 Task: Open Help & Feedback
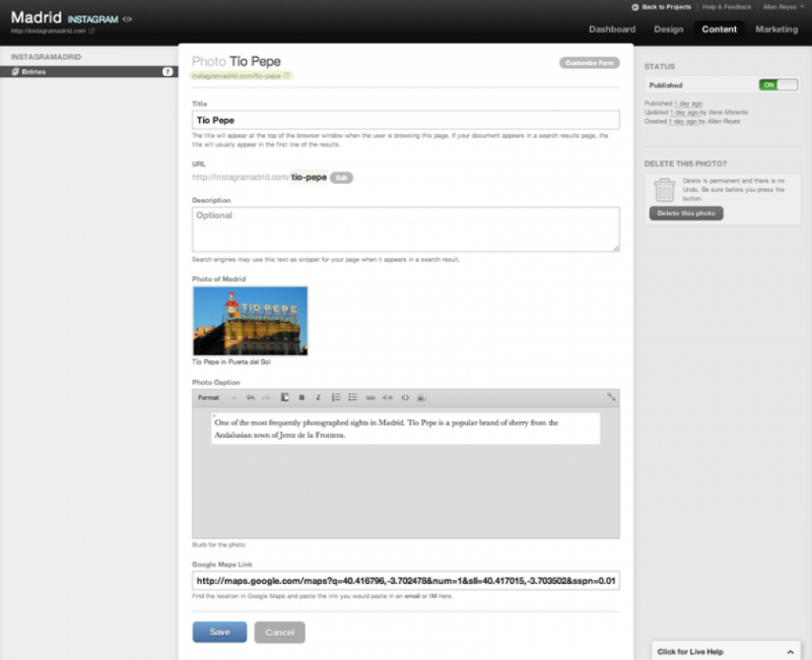(x=726, y=7)
